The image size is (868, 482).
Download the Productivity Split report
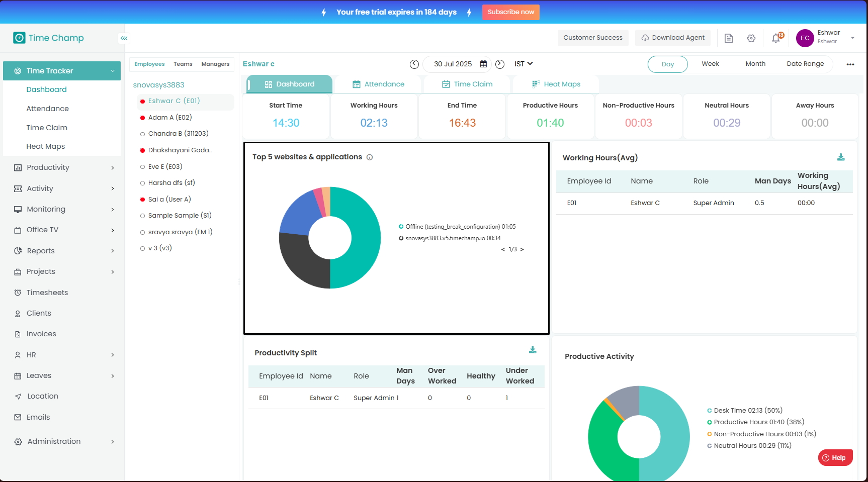pyautogui.click(x=533, y=350)
